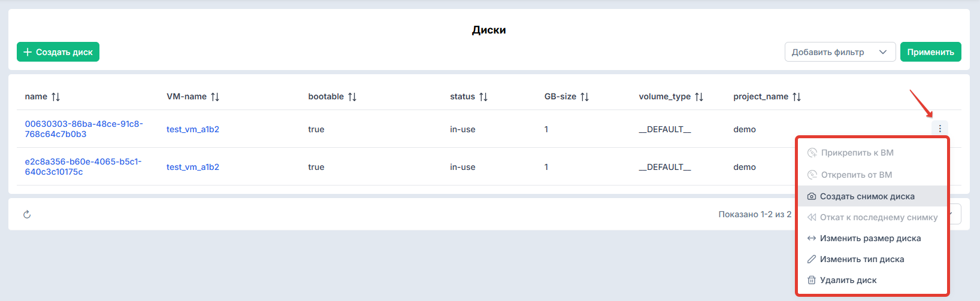Choose 'Удалить диск' in the menu

872,280
